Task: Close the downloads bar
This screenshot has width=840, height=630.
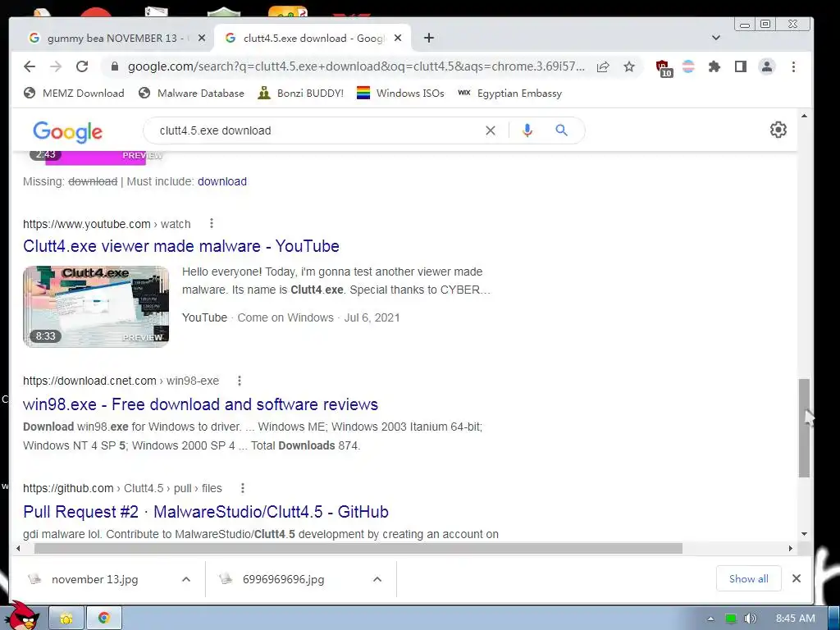Action: pos(796,578)
